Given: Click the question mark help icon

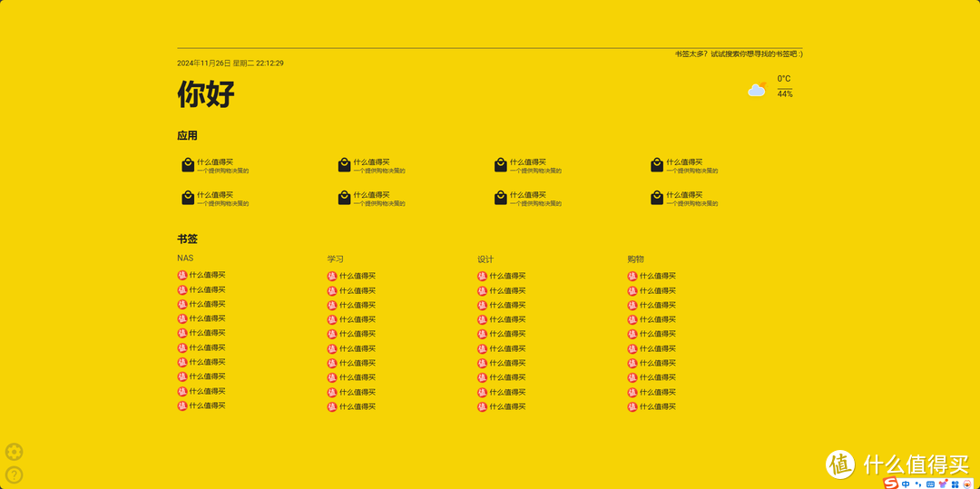Looking at the screenshot, I should point(14,474).
